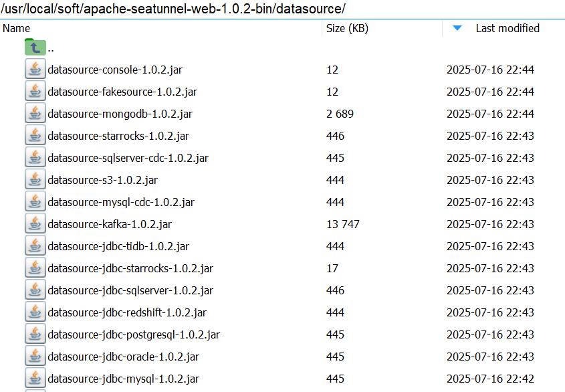Click the jar icon for datasource-starrocks-1.0.2.jar
565x392 pixels.
pyautogui.click(x=35, y=135)
